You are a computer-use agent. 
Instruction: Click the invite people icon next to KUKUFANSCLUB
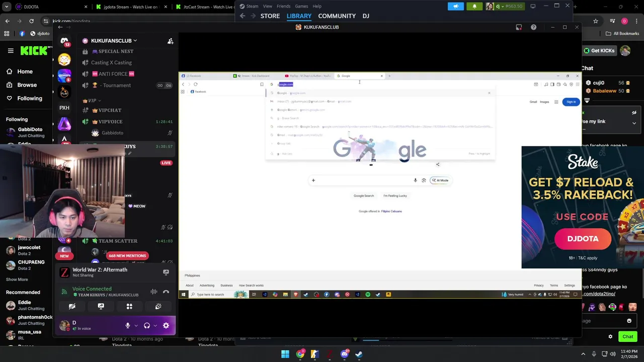pos(171,41)
